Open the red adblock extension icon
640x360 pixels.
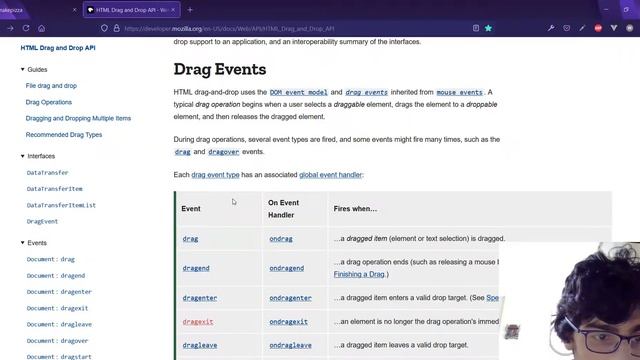598,28
